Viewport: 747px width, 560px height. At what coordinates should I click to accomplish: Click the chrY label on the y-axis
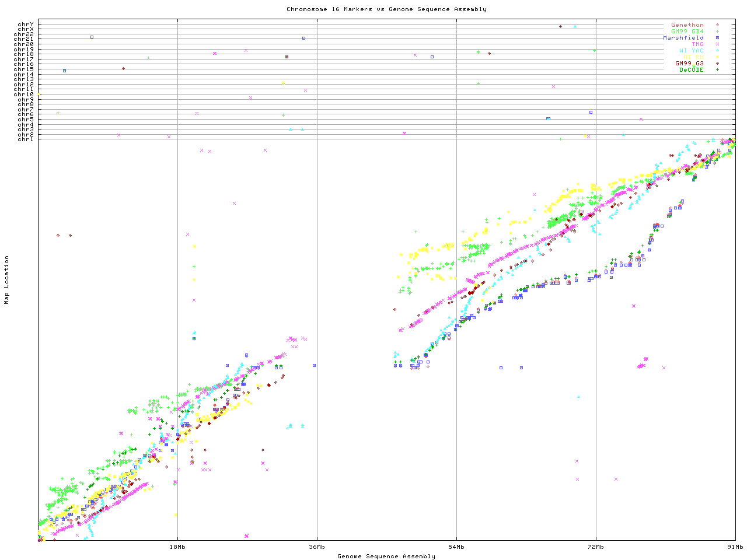click(x=26, y=24)
